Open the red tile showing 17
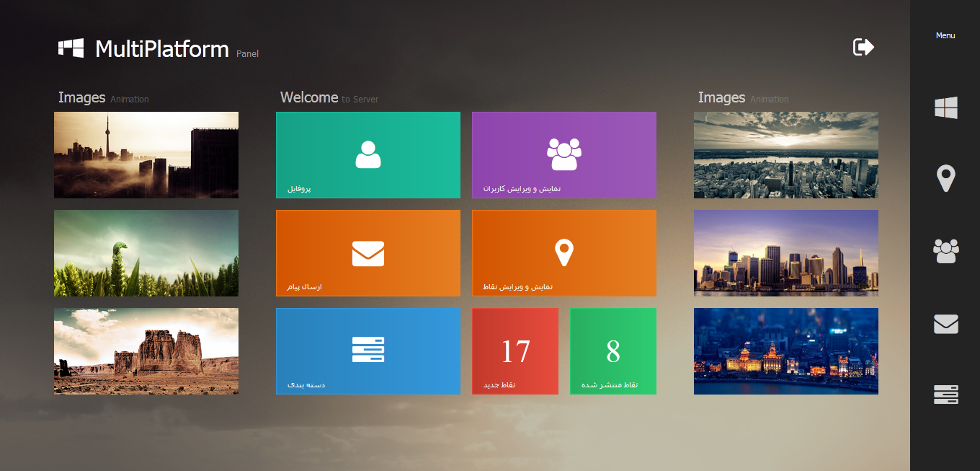Image resolution: width=980 pixels, height=471 pixels. point(515,351)
